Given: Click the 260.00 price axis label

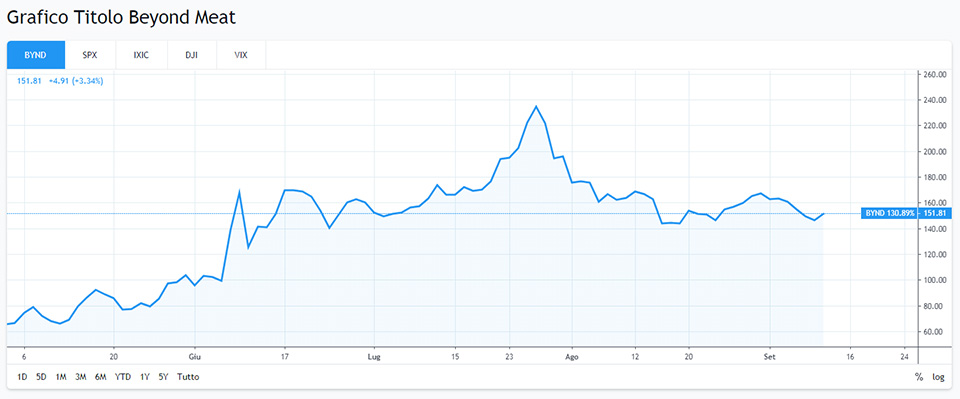Looking at the screenshot, I should pos(935,75).
